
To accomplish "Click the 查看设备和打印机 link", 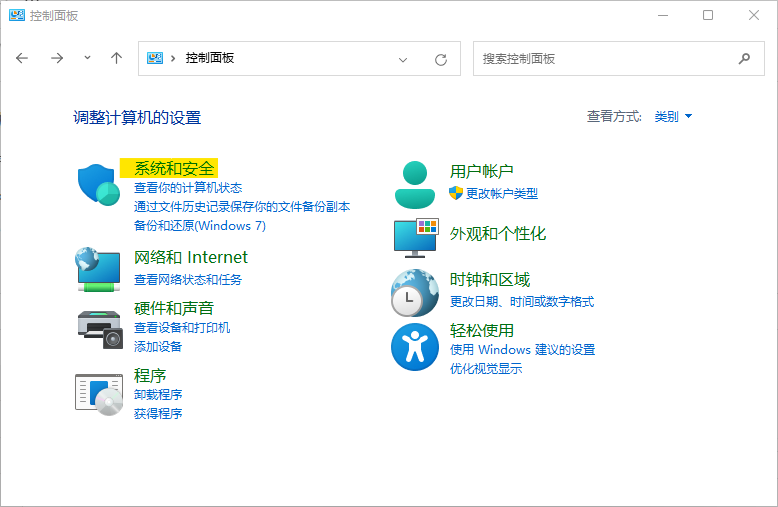I will coord(182,328).
